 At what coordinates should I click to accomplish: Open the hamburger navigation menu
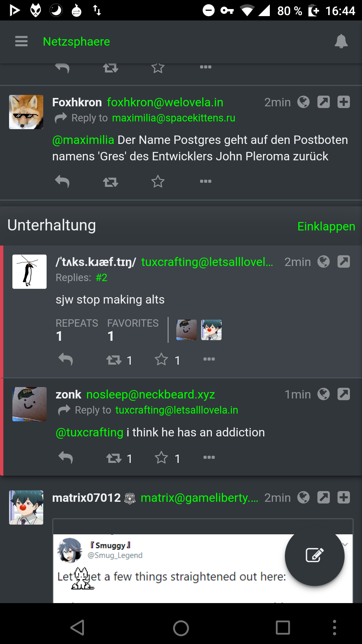[x=21, y=41]
